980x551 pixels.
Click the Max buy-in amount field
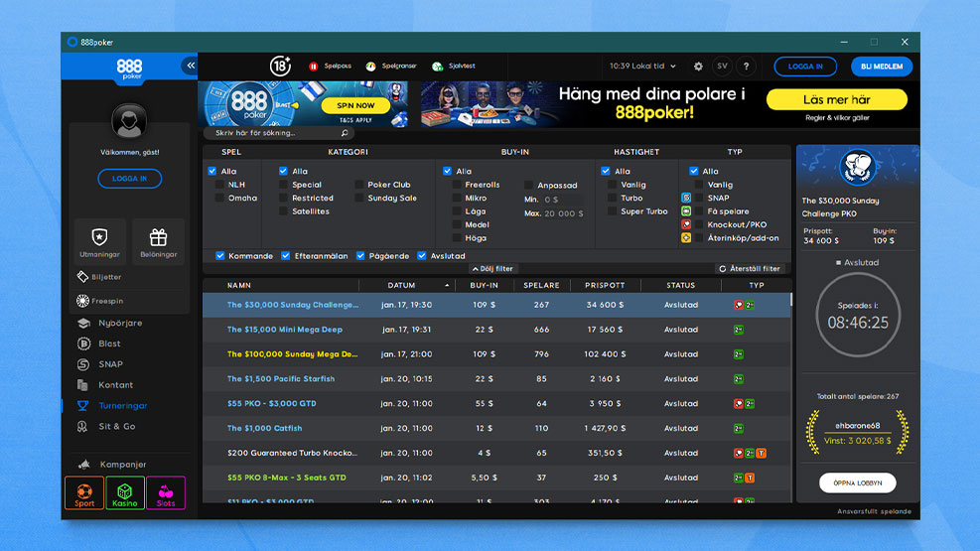564,213
